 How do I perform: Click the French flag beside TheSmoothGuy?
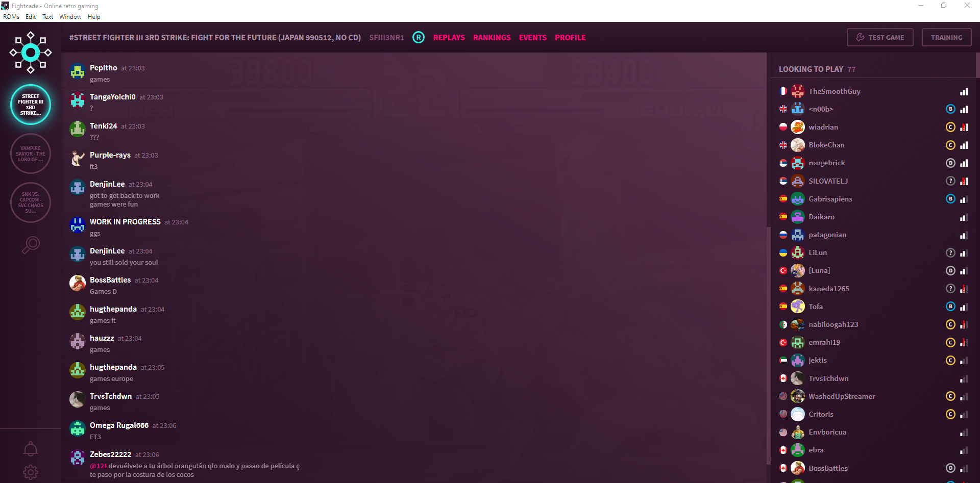[783, 91]
